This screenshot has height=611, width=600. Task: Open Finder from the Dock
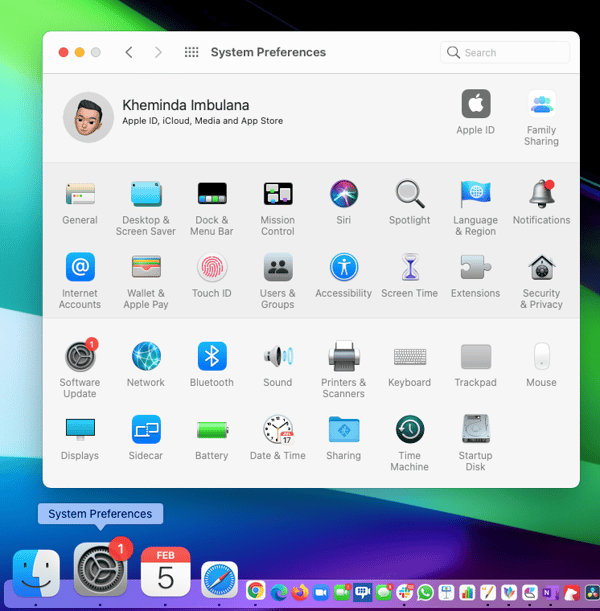coord(36,573)
